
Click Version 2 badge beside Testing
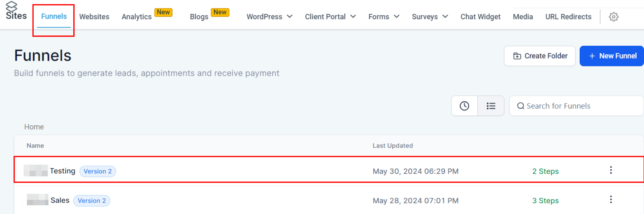point(98,171)
